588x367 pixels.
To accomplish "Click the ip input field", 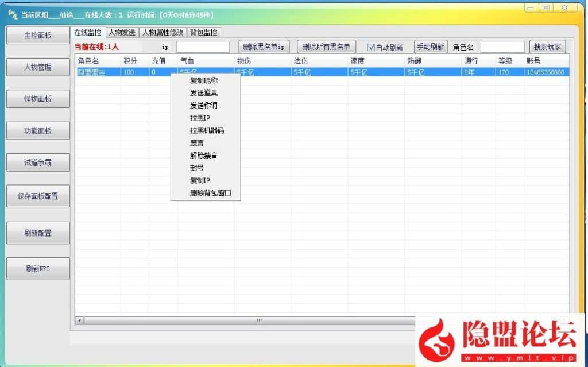I will click(202, 47).
